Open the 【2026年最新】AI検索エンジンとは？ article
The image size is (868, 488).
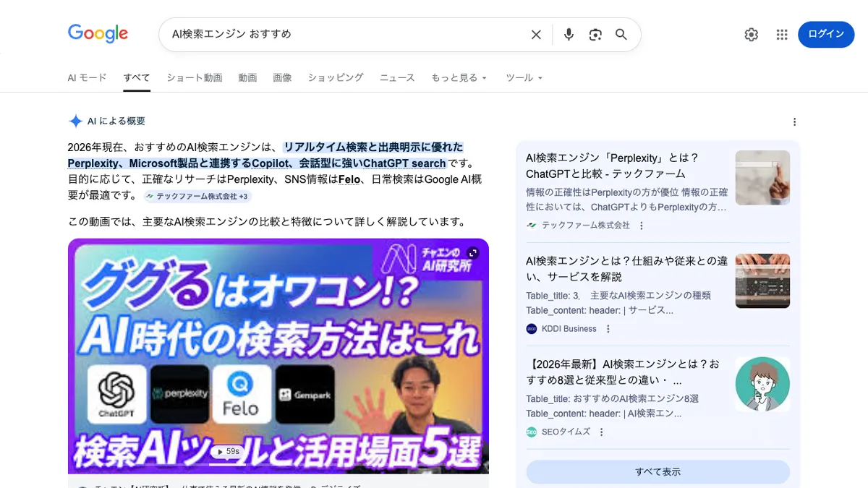(x=623, y=372)
